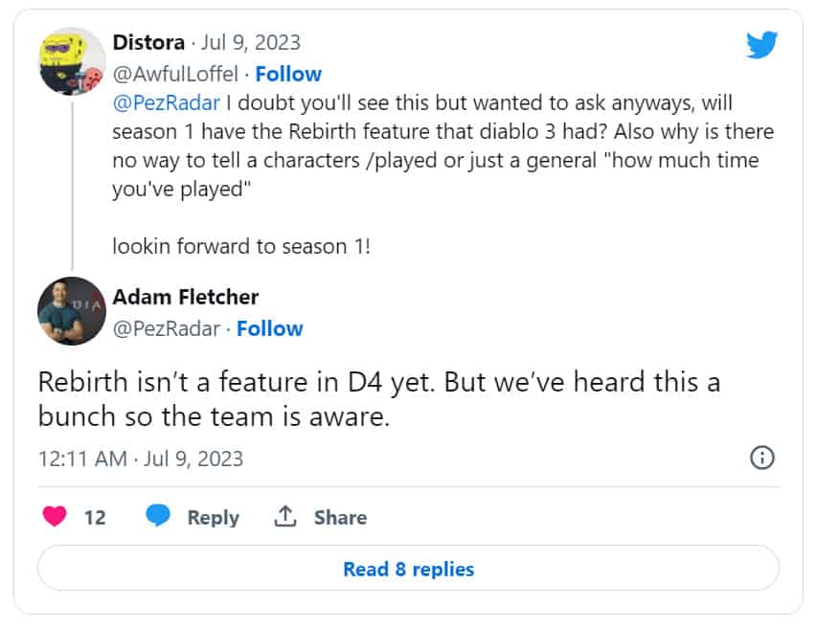This screenshot has height=627, width=840.
Task: Click the Twitter bird logo icon
Action: click(x=761, y=43)
